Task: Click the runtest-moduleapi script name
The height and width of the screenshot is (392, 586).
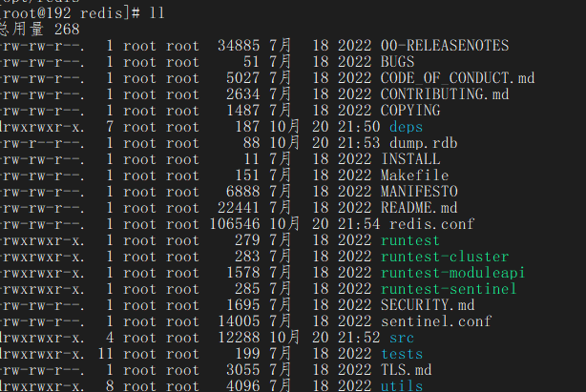Action: click(452, 273)
